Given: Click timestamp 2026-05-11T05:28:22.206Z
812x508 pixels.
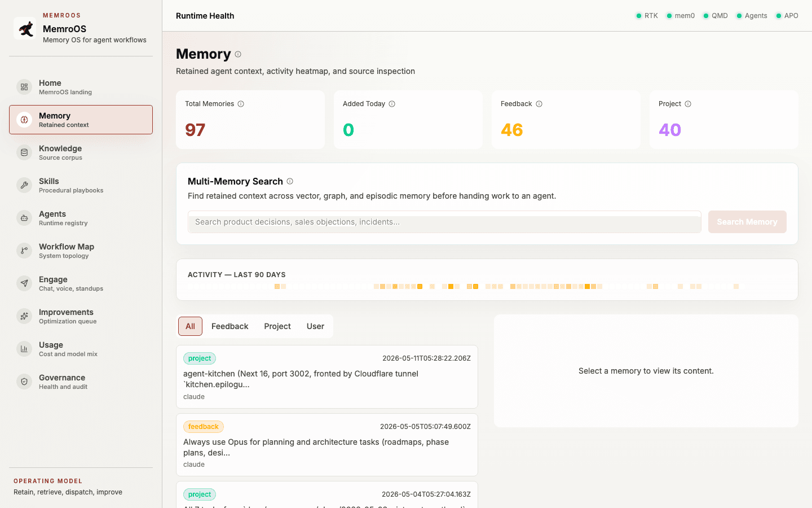Looking at the screenshot, I should click(426, 358).
